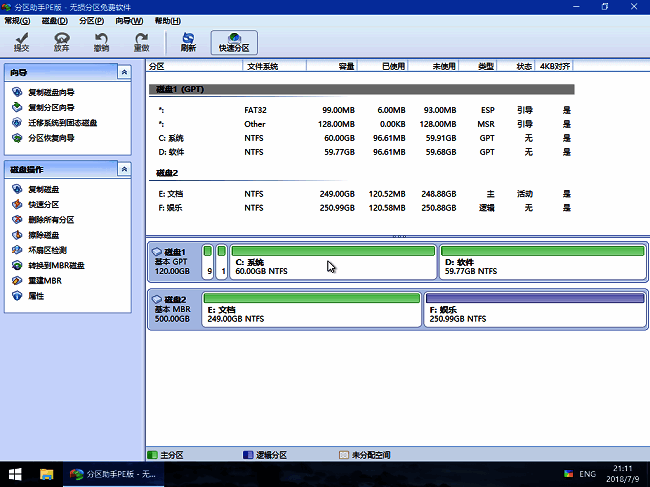
Task: Select the D: 软件 partition block in disk map
Action: [x=542, y=264]
